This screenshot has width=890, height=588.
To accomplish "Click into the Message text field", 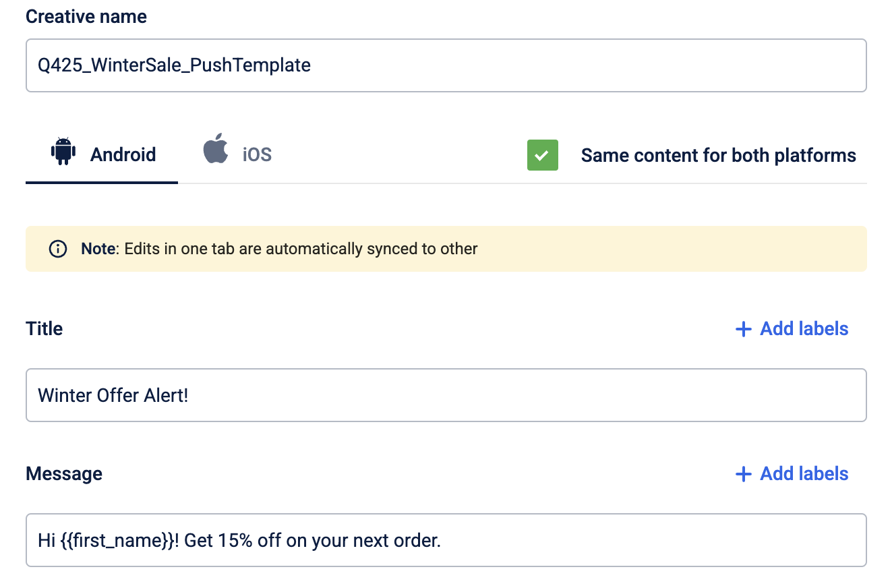I will click(446, 540).
